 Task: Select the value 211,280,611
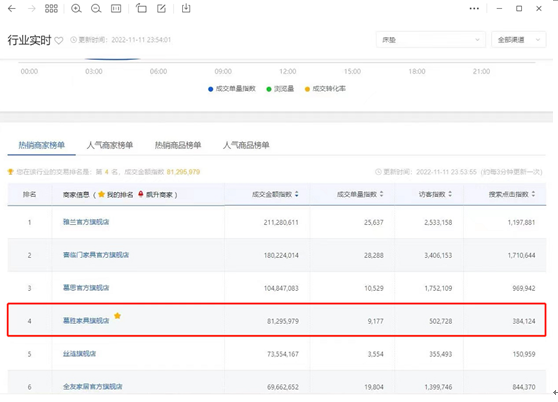click(x=281, y=222)
